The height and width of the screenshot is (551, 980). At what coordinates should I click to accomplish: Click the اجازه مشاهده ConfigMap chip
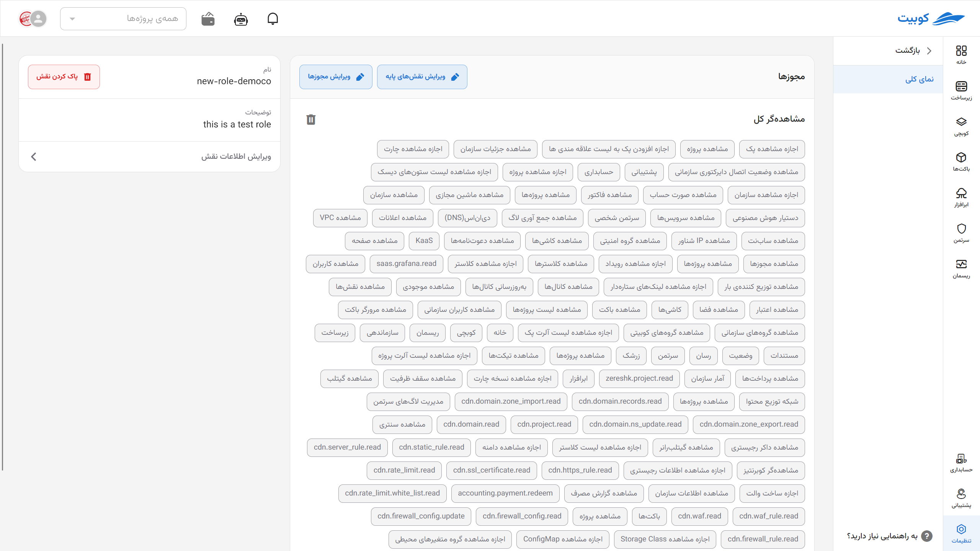[x=563, y=540]
